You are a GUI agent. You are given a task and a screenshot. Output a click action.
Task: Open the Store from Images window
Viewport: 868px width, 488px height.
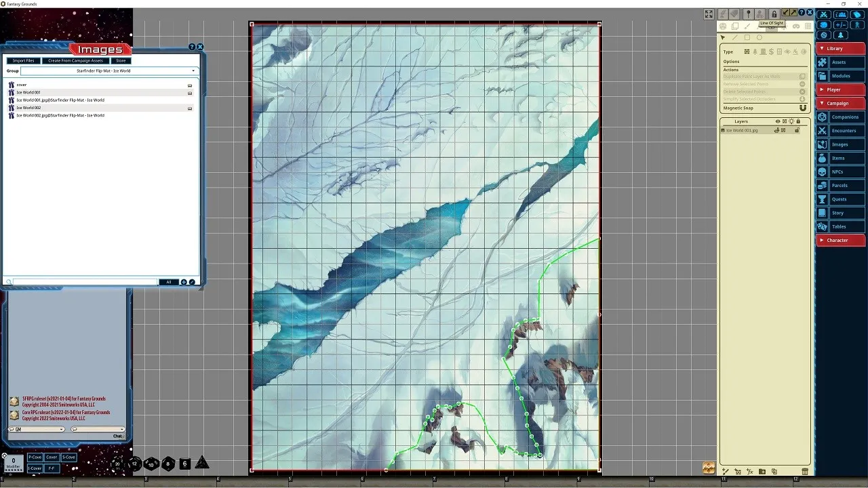click(x=121, y=60)
